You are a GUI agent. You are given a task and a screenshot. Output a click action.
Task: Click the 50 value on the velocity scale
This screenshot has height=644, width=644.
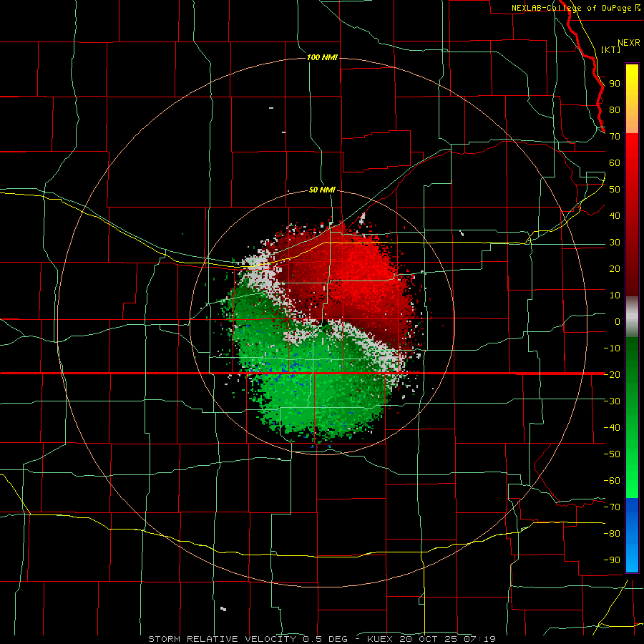pos(615,190)
